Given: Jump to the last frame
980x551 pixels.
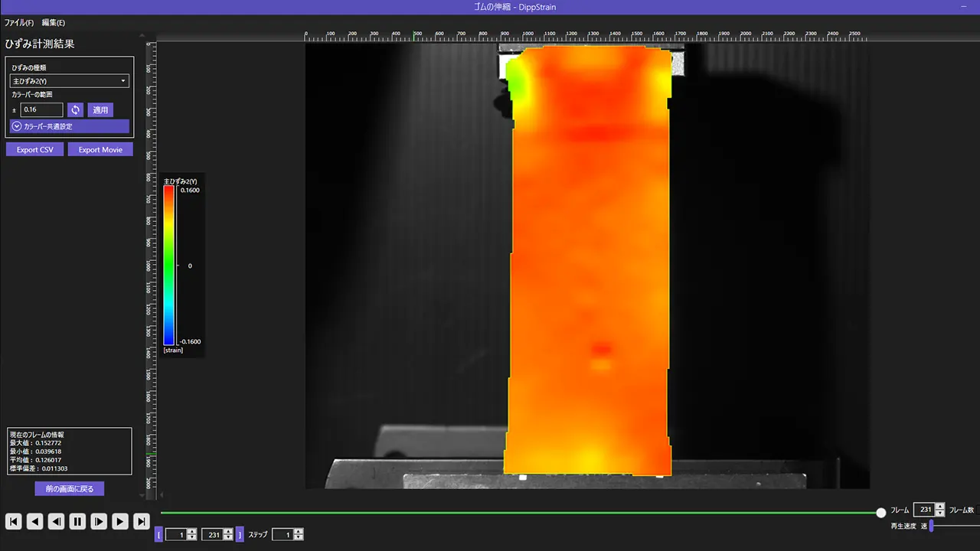Looking at the screenshot, I should pos(142,521).
